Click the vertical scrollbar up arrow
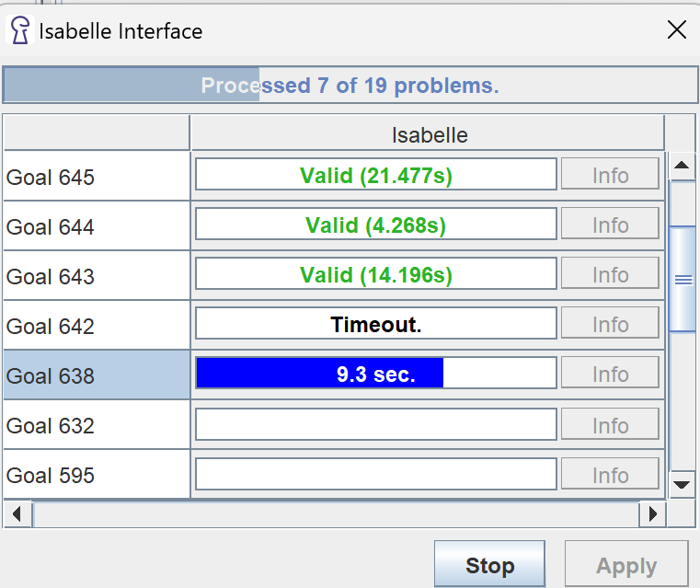 pos(682,166)
